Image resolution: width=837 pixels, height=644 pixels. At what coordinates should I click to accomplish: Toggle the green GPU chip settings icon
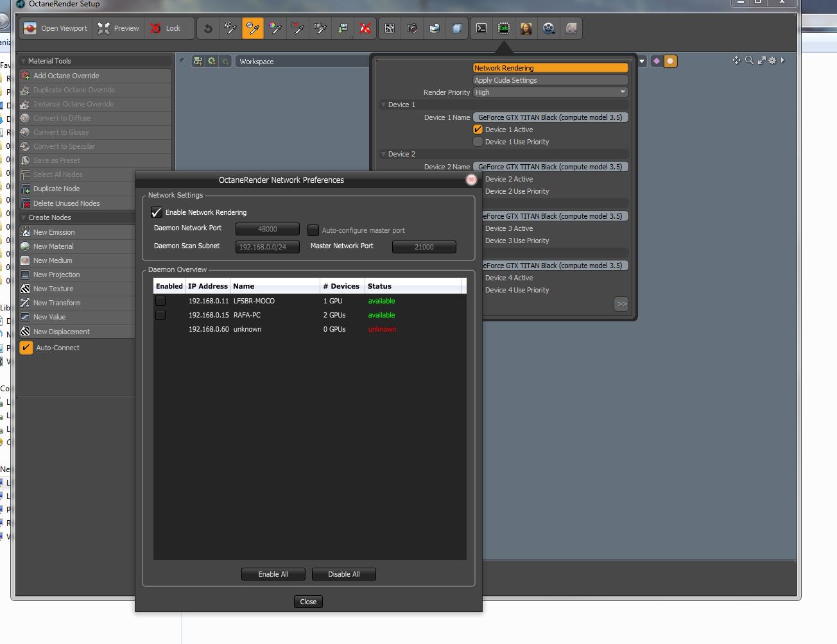tap(504, 28)
